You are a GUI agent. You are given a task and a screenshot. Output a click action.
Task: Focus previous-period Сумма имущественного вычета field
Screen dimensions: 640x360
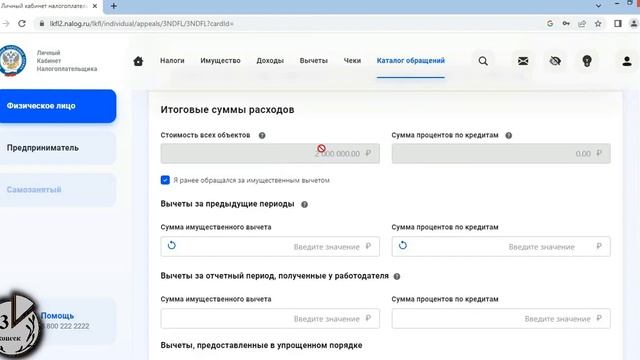click(x=270, y=247)
